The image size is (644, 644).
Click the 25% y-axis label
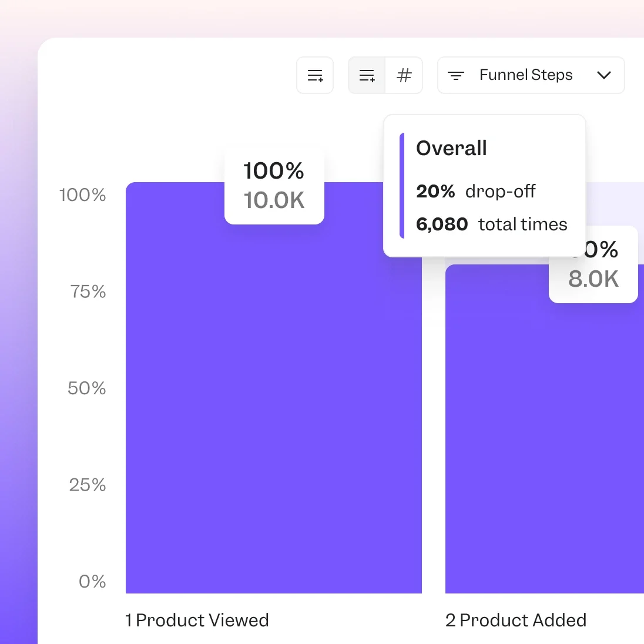pos(88,485)
